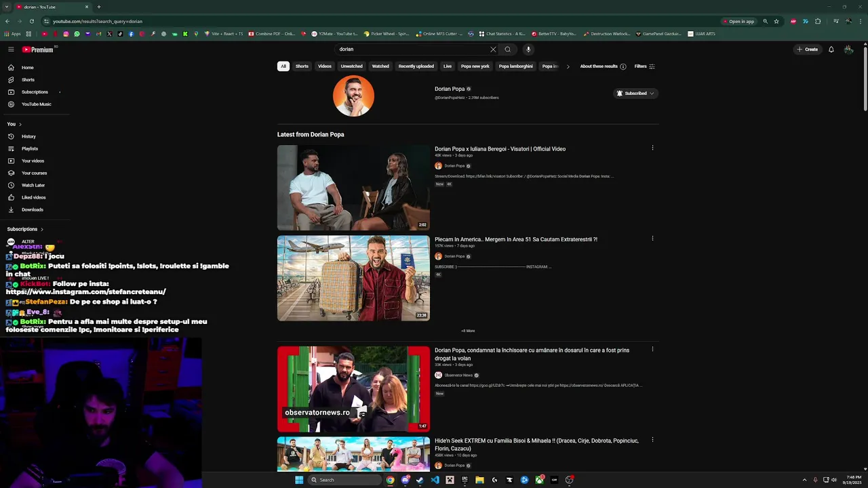Click the Open in app button

[738, 21]
